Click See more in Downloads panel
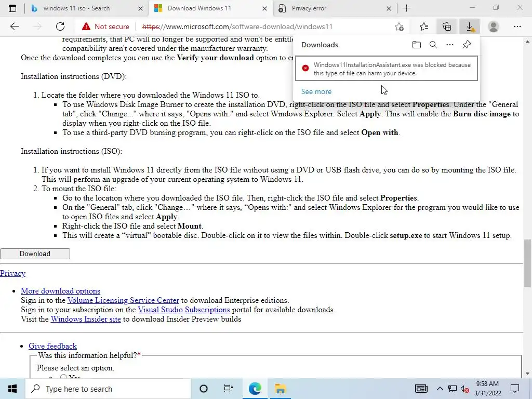 (x=316, y=91)
